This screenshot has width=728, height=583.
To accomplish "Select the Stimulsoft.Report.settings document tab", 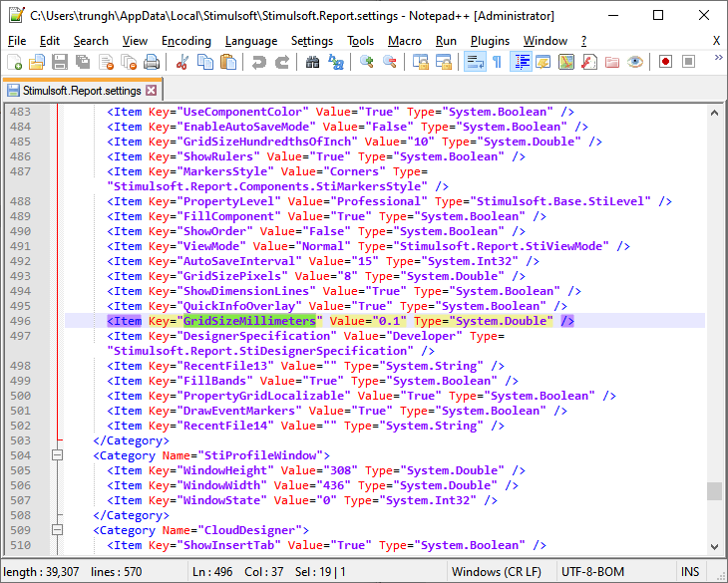I will point(82,91).
